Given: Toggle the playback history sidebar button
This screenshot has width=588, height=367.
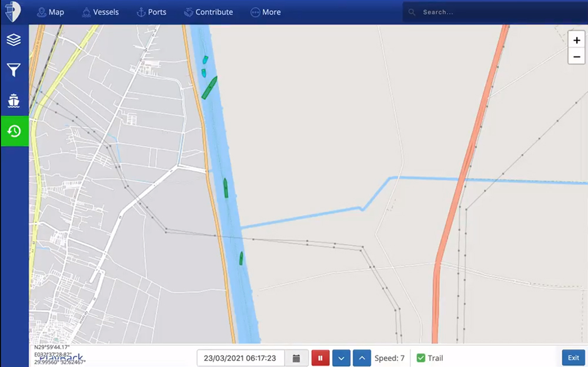Looking at the screenshot, I should (x=14, y=131).
